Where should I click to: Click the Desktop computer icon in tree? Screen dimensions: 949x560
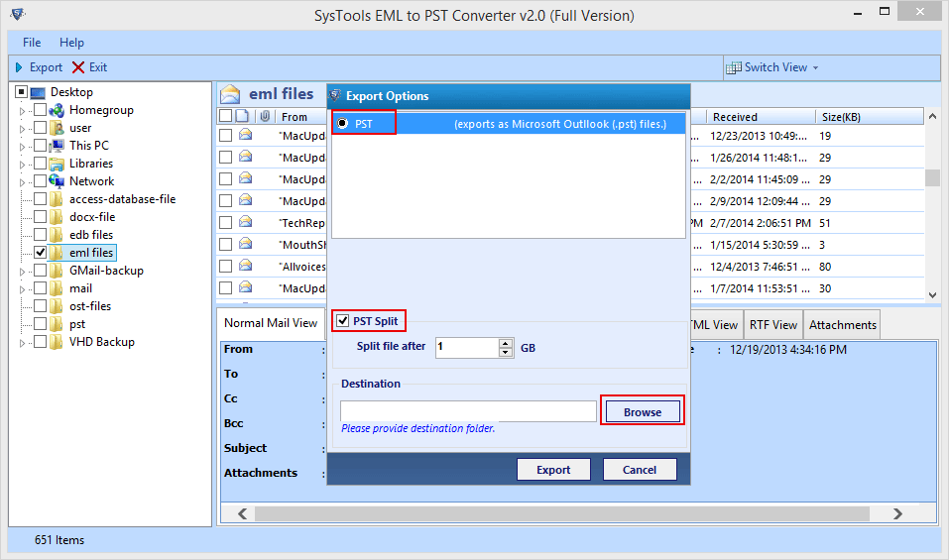pyautogui.click(x=38, y=92)
